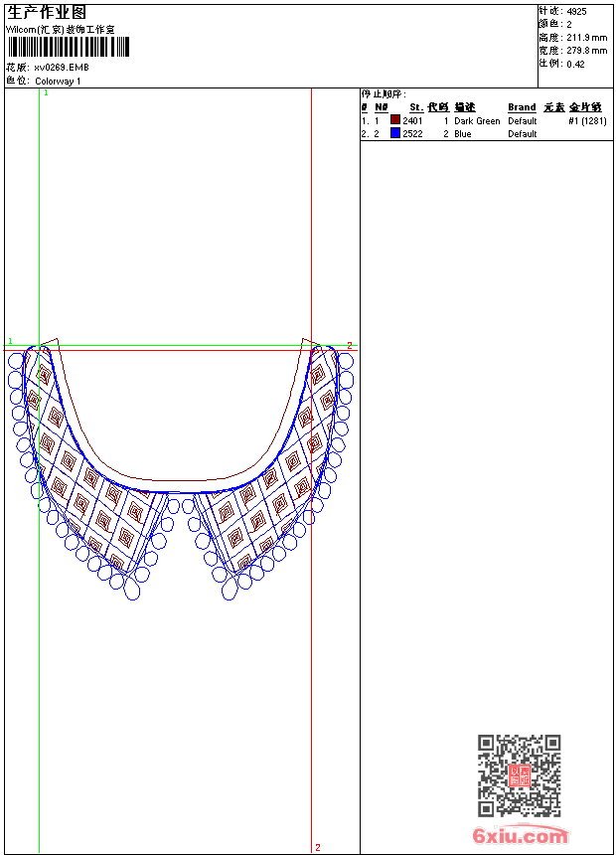Select the Dark Green description in row 1
Viewport: 616px width, 855px height.
pyautogui.click(x=477, y=121)
